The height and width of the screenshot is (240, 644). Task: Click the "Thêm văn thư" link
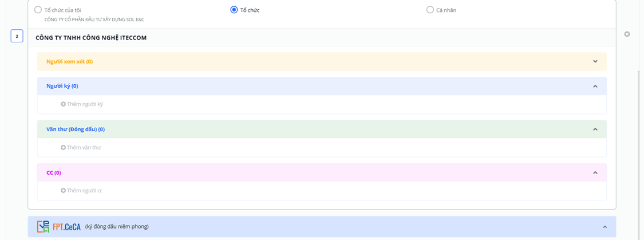[x=84, y=148]
